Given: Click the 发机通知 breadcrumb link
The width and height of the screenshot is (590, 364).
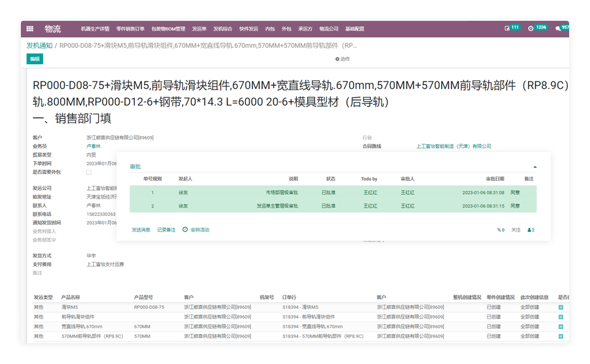Looking at the screenshot, I should pyautogui.click(x=39, y=45).
